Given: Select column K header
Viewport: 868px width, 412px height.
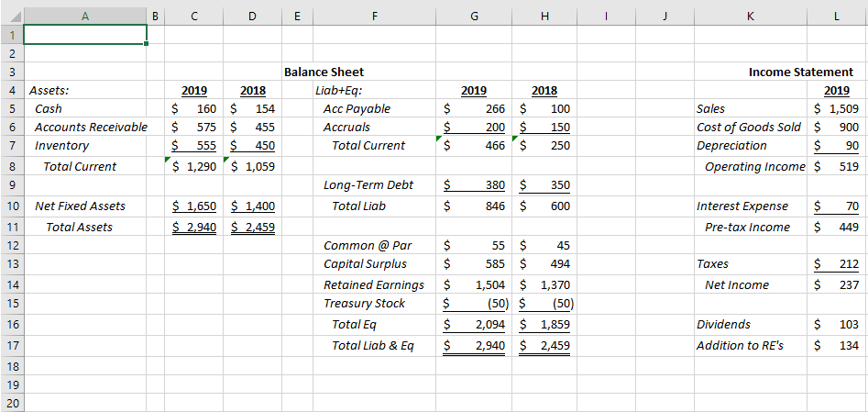Looking at the screenshot, I should [x=750, y=17].
